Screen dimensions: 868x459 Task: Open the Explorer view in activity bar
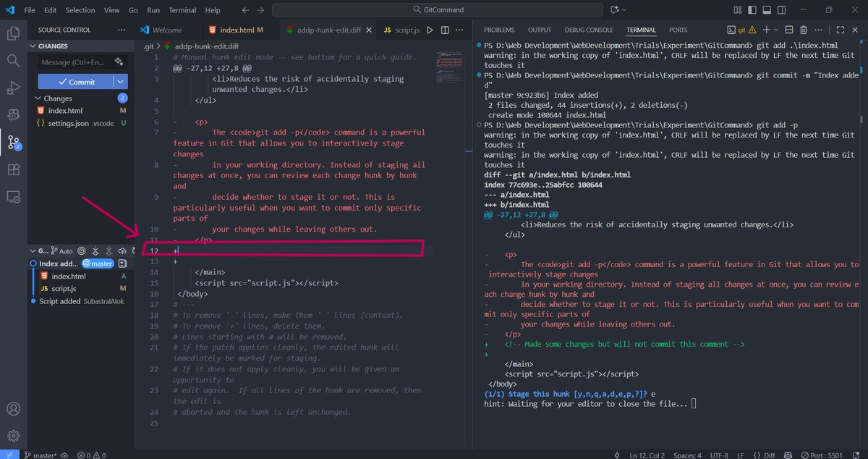[x=13, y=33]
